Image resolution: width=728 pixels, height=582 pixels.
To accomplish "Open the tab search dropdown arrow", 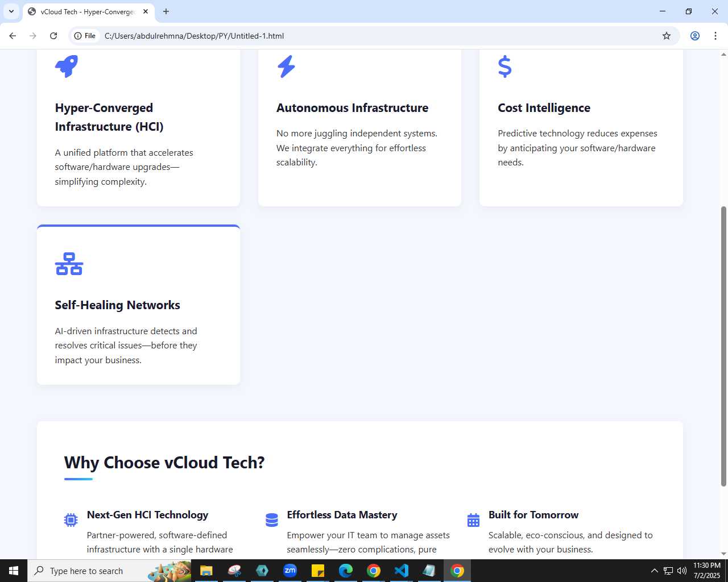I will click(x=11, y=11).
